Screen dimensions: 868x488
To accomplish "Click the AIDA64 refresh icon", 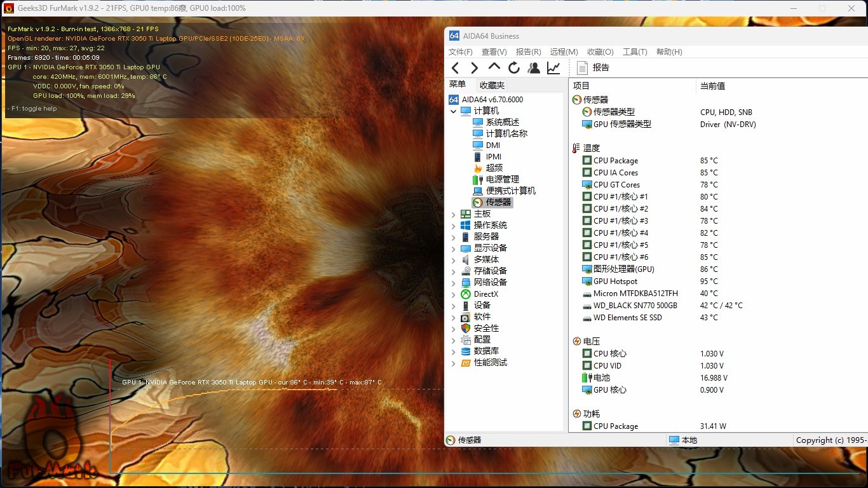I will (514, 68).
